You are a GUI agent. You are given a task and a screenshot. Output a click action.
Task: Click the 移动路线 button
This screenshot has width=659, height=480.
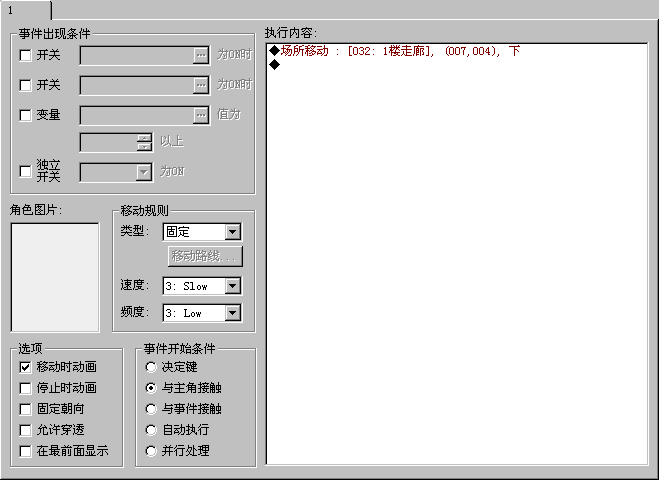coord(205,256)
